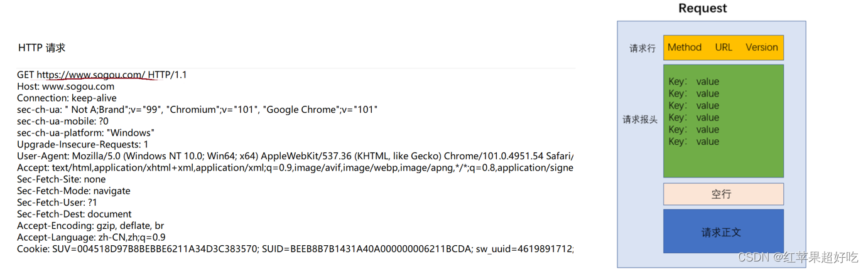Select the "Upgrade-Insecure-Requests: 1" line
The width and height of the screenshot is (868, 269).
point(82,144)
